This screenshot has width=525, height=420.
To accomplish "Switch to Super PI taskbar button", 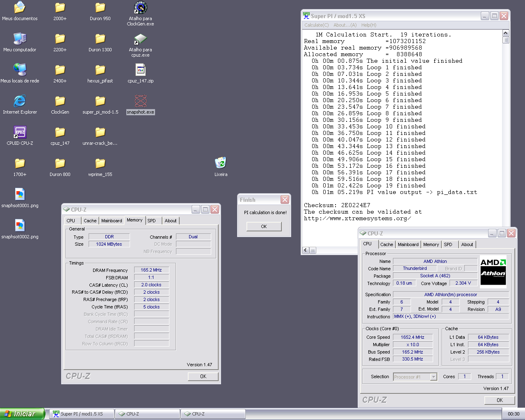I will pos(82,414).
